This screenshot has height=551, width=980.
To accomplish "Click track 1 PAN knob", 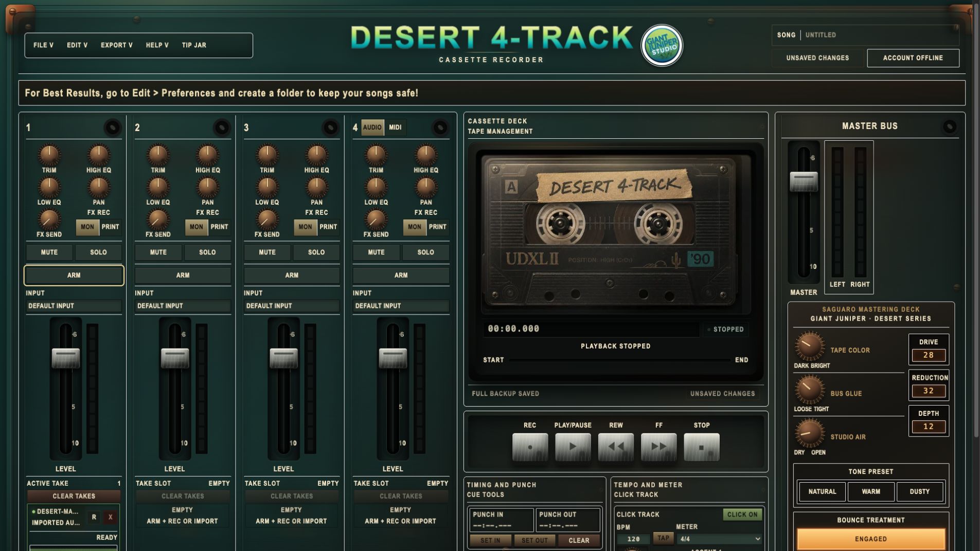I will pos(98,187).
